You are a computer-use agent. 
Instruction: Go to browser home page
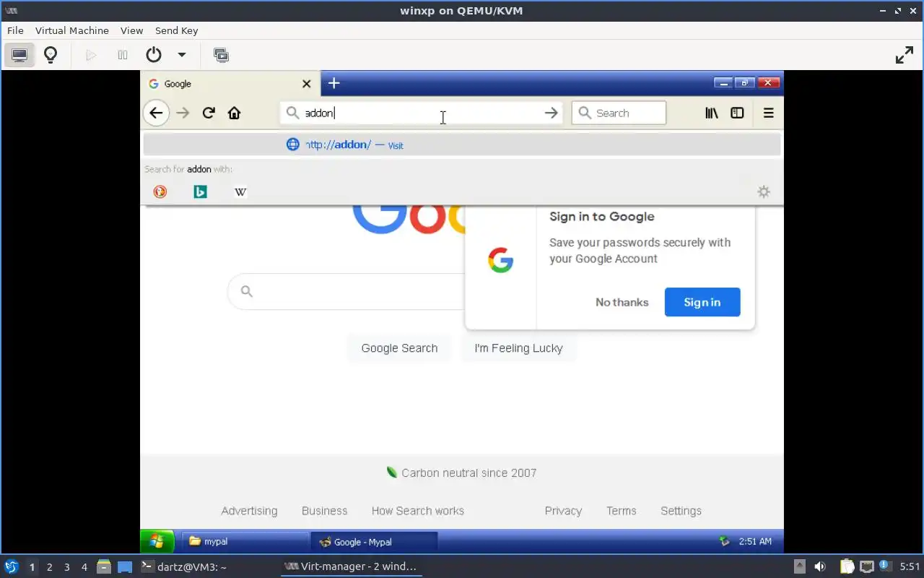click(x=234, y=113)
